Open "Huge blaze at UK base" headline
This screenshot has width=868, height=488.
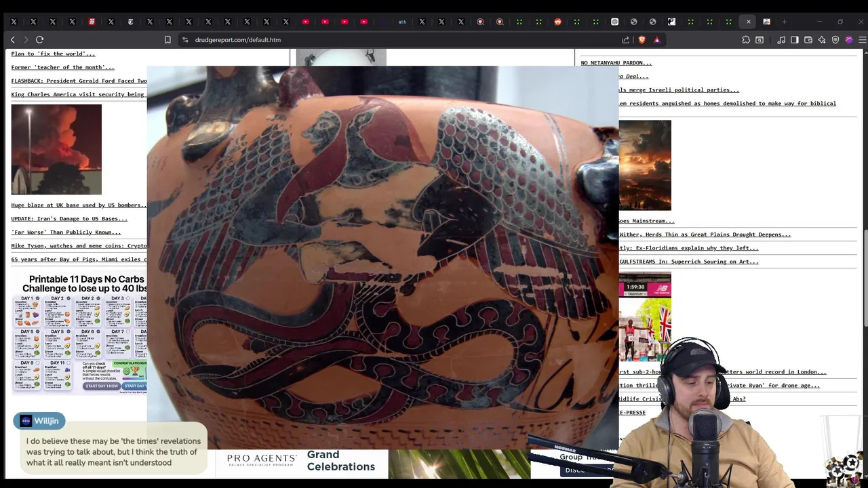click(79, 205)
